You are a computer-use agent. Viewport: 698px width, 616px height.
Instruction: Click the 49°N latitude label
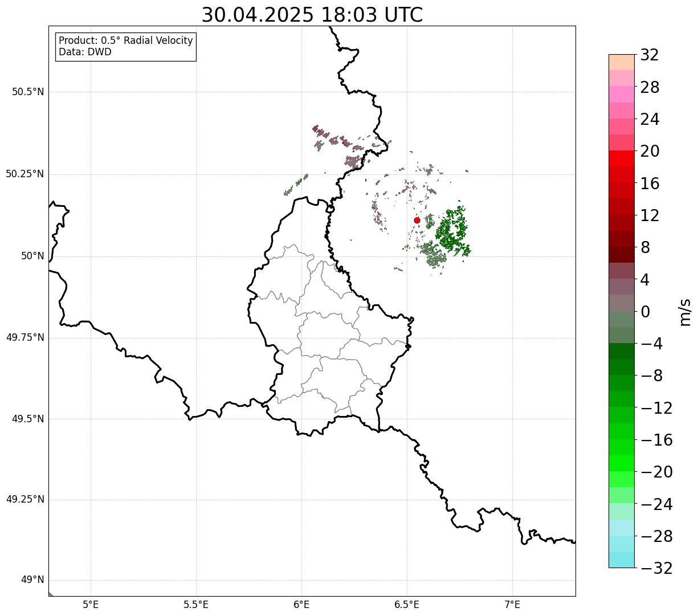[32, 580]
